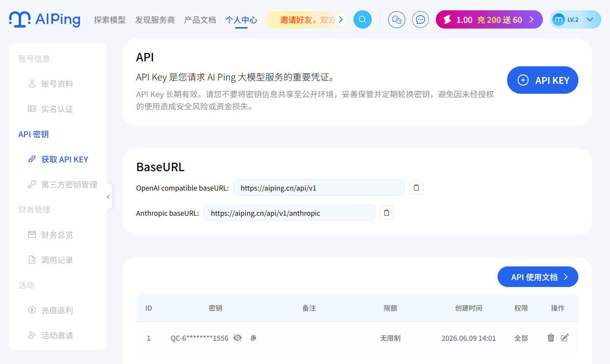Viewport: 610px width, 364px height.
Task: Click the 密钥 column header
Action: [215, 308]
